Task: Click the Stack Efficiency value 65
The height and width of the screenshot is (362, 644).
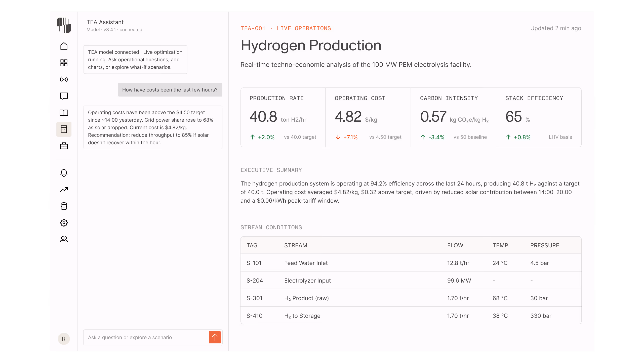Action: point(514,117)
